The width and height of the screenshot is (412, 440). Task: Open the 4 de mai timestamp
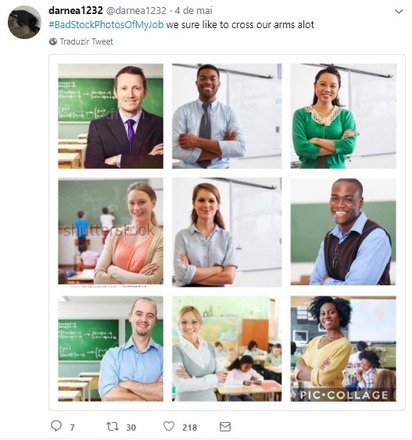(x=194, y=11)
